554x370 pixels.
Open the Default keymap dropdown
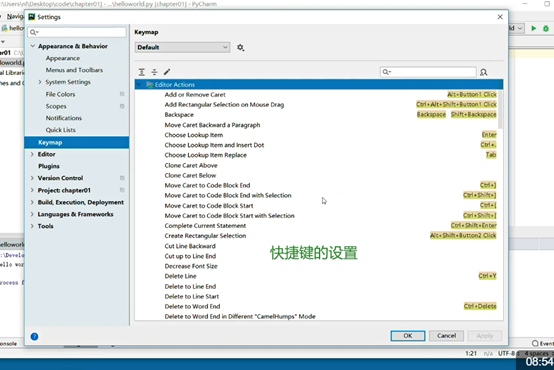tap(182, 47)
